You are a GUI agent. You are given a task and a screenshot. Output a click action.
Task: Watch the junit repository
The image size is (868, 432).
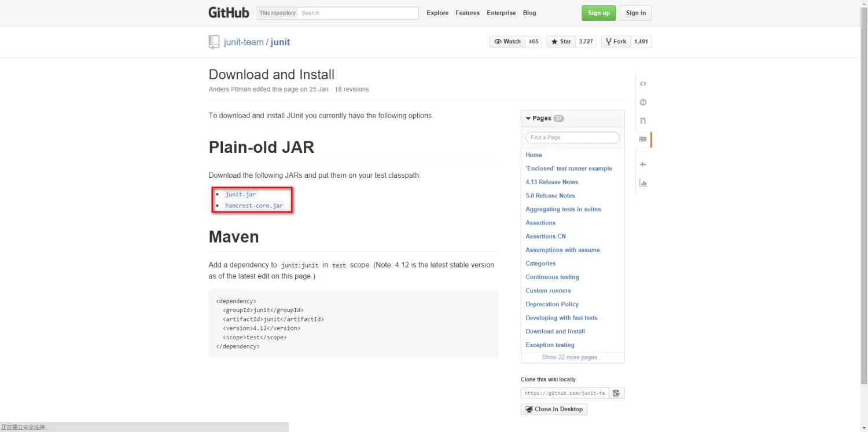(506, 42)
